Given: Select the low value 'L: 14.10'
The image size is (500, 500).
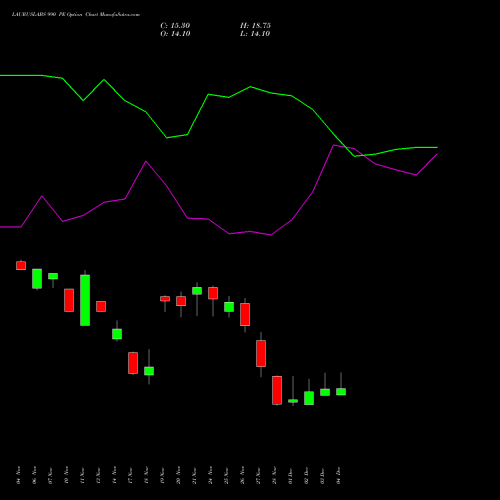Looking at the screenshot, I should 255,34.
